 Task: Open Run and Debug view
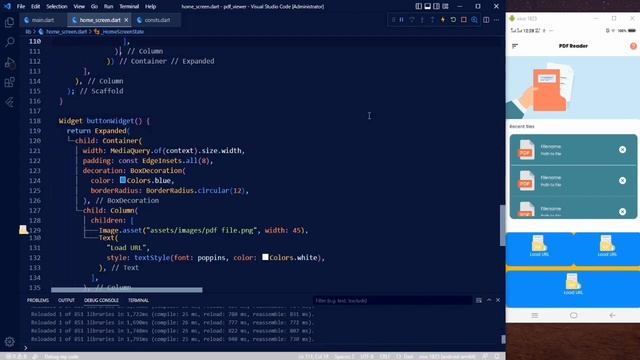[x=9, y=62]
